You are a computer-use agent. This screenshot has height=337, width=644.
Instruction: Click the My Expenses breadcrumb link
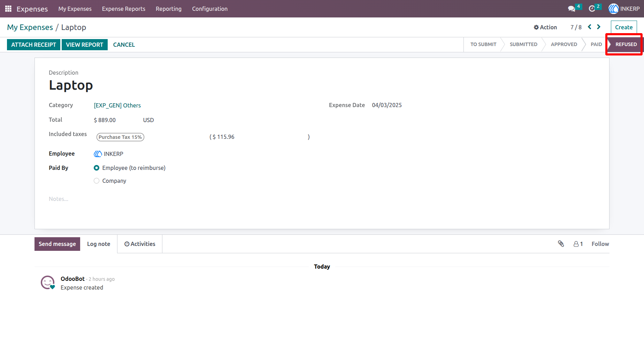point(30,27)
